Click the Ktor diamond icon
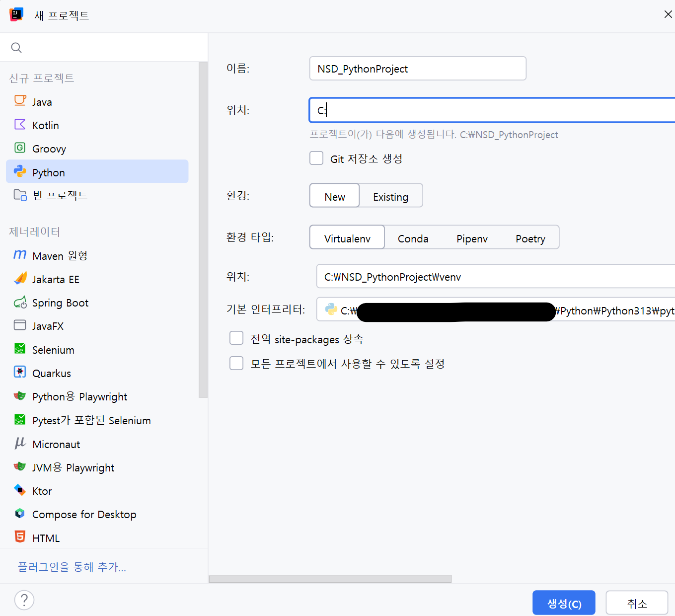 pos(20,490)
